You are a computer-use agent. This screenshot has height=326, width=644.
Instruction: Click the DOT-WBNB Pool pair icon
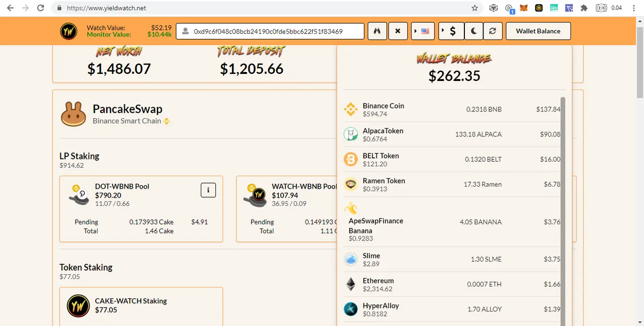79,195
